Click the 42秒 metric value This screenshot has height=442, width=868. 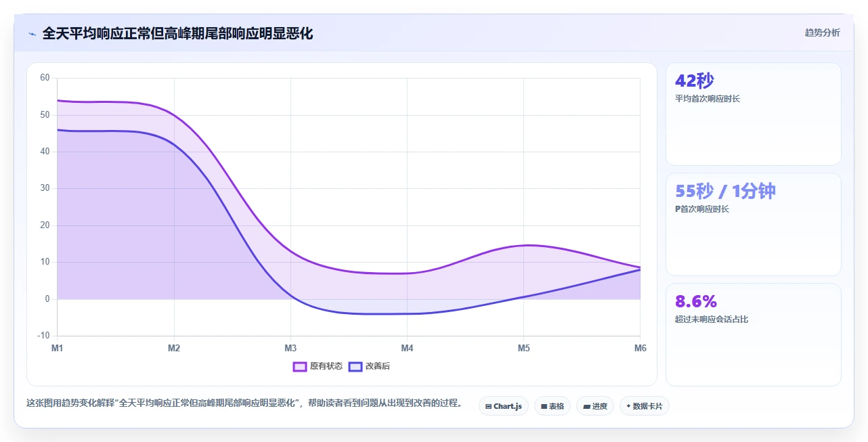point(694,81)
